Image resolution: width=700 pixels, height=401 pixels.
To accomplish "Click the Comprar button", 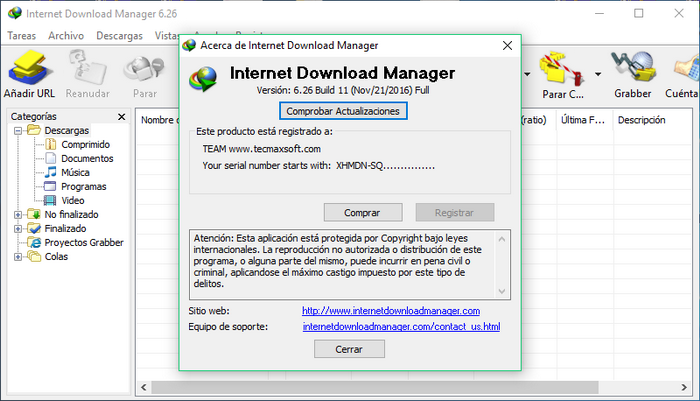I will (362, 213).
